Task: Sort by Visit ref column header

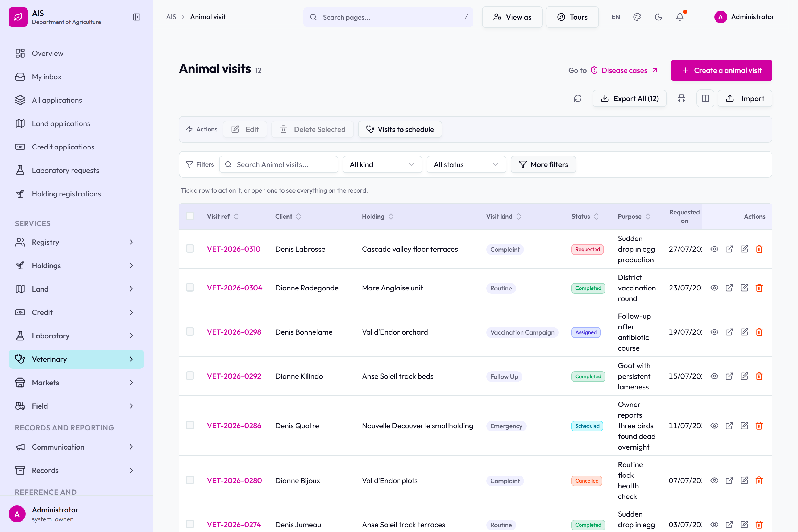Action: coord(223,217)
